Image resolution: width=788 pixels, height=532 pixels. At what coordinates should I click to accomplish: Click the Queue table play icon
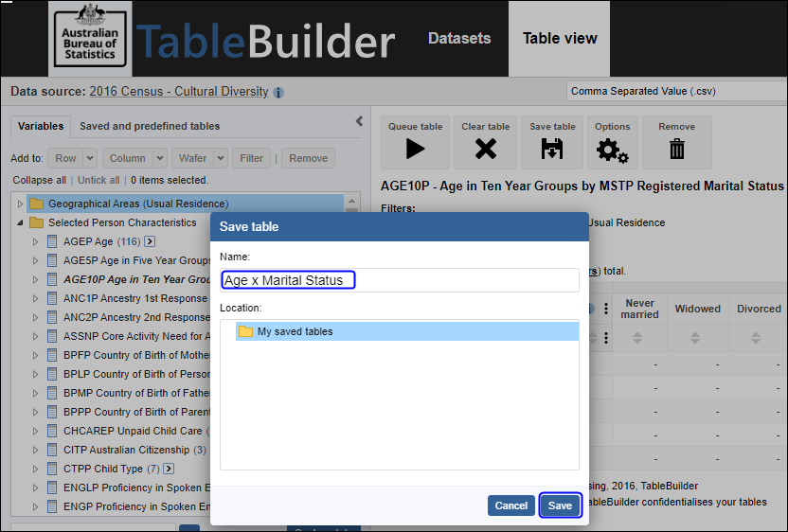[415, 149]
